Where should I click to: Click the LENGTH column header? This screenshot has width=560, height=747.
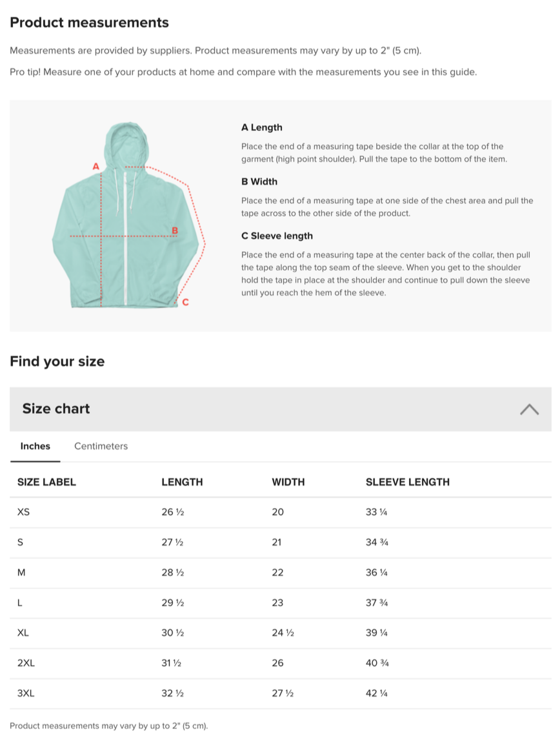coord(182,482)
